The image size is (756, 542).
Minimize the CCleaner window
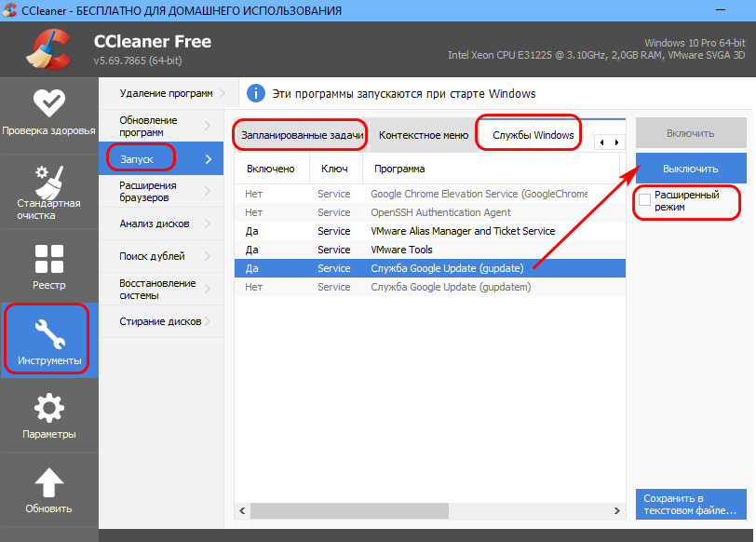[721, 10]
